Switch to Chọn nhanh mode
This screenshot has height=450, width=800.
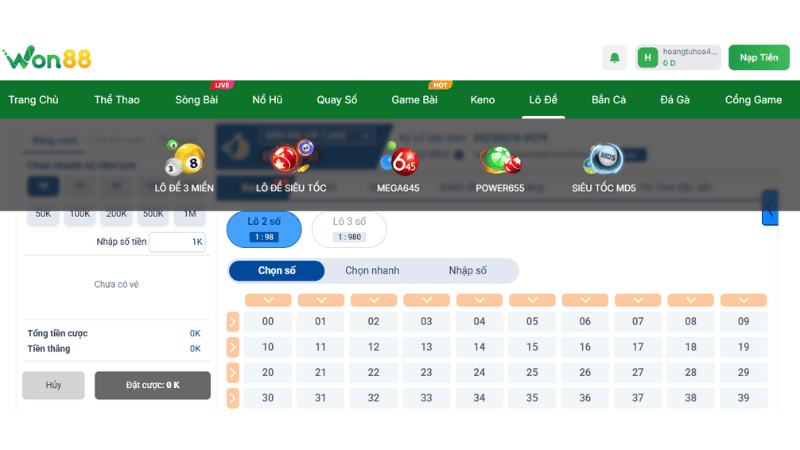coord(372,270)
